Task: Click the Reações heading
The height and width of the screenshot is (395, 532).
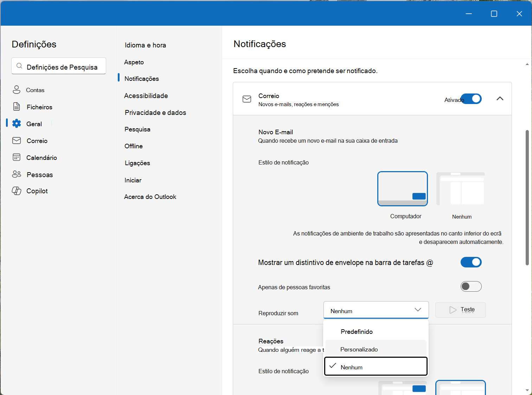Action: click(x=271, y=341)
